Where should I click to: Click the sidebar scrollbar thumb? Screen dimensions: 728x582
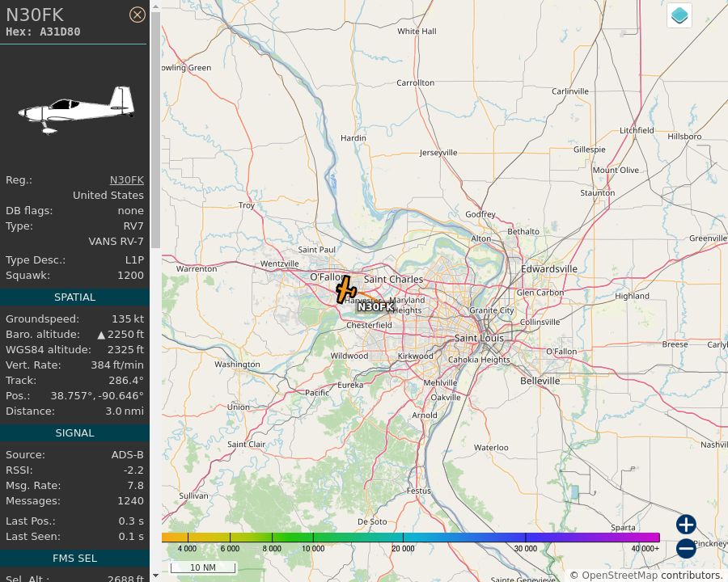click(155, 130)
